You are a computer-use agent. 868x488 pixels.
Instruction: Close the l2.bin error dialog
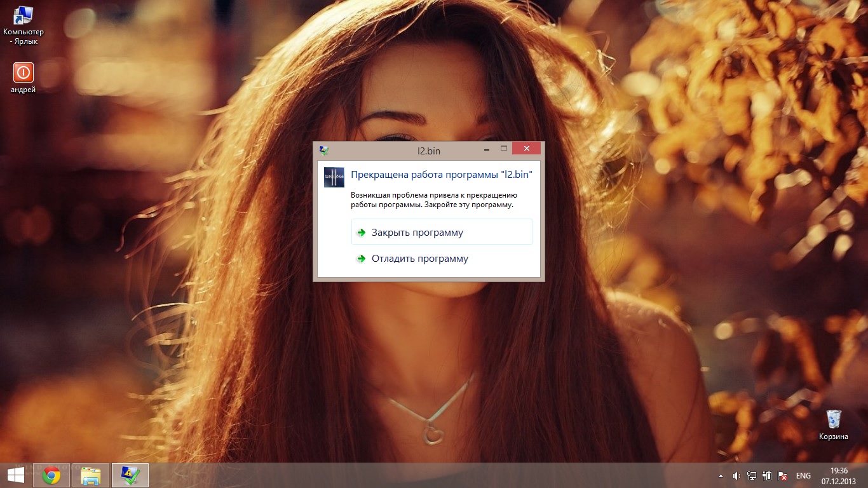(x=526, y=148)
